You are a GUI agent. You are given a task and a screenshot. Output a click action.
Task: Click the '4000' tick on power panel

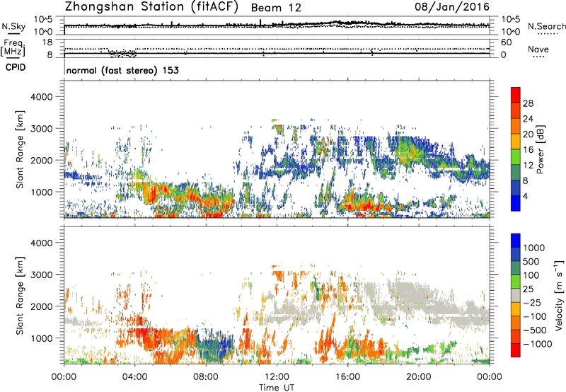point(41,97)
